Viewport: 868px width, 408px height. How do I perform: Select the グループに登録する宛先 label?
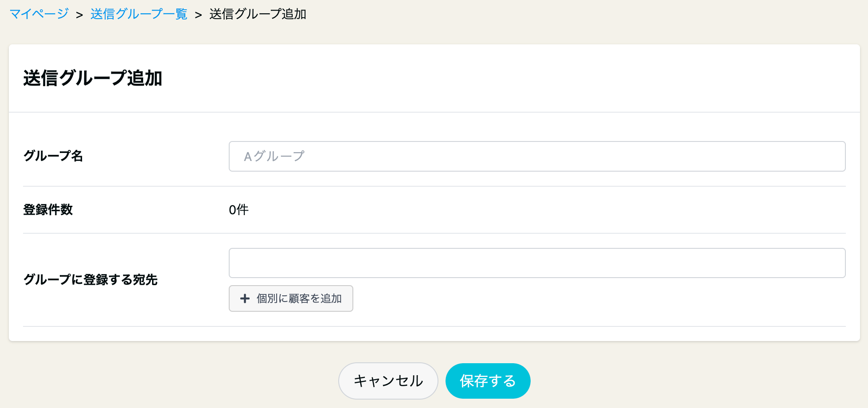tap(90, 280)
